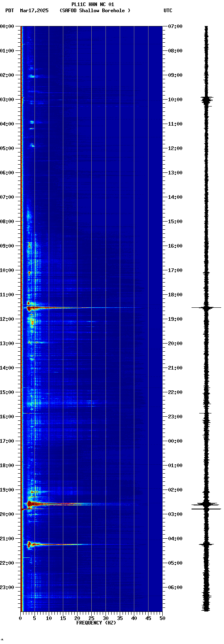Select the PDT axis label '15:00'
This screenshot has width=224, height=644.
[7, 392]
